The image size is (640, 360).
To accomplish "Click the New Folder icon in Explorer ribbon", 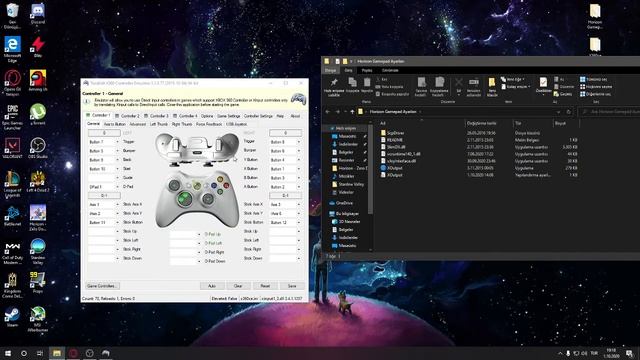I will (492, 87).
